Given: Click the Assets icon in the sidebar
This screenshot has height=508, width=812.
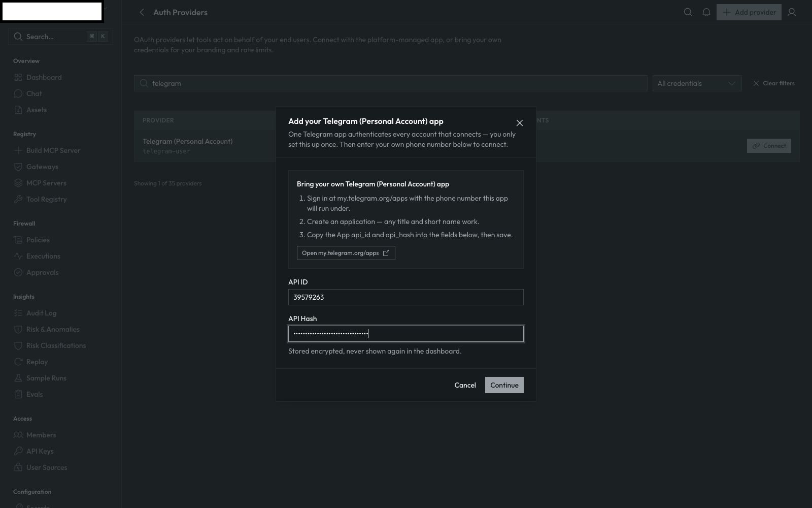Looking at the screenshot, I should tap(18, 110).
